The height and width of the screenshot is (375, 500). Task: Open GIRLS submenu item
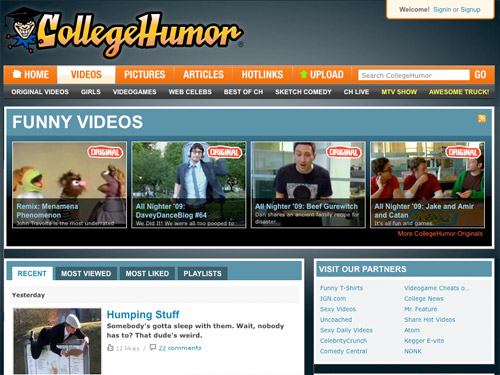[91, 92]
